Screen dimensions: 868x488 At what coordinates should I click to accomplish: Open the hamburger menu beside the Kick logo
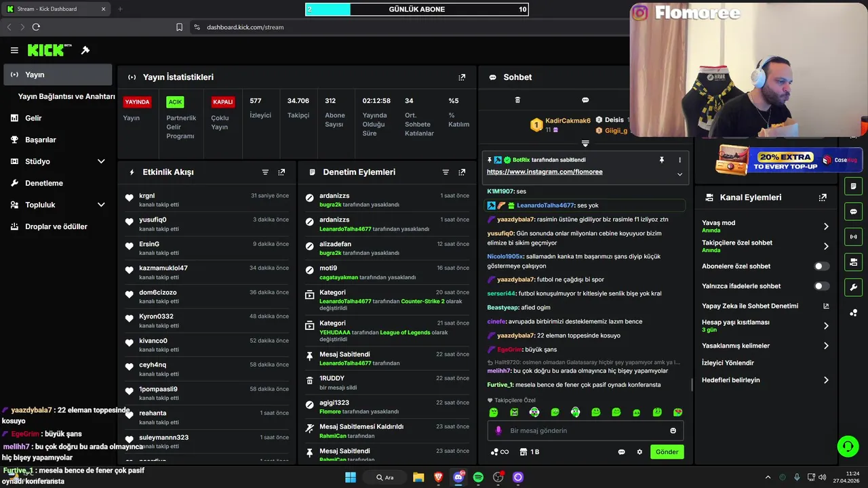[14, 50]
